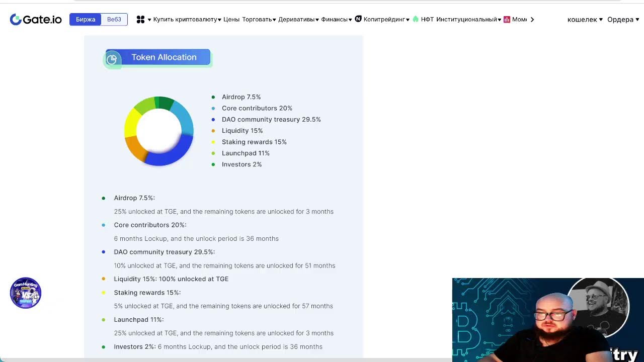644x362 pixels.
Task: Expand the Деривативы dropdown
Action: coord(299,20)
